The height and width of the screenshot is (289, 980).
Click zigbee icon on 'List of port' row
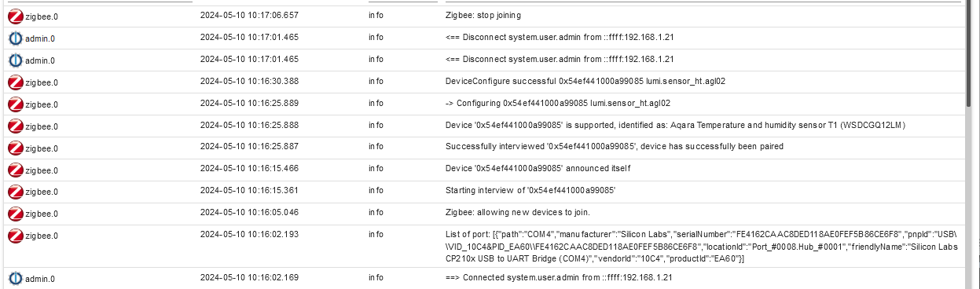[x=15, y=236]
